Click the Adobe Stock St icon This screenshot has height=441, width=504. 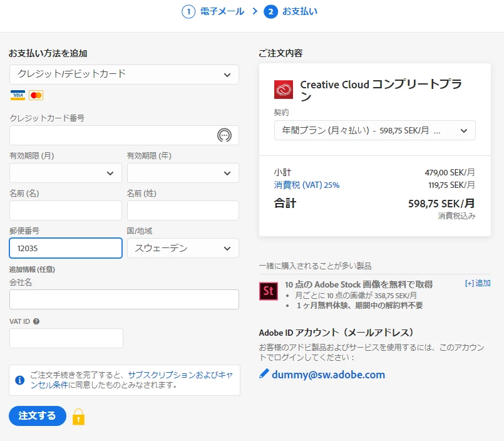coord(269,291)
